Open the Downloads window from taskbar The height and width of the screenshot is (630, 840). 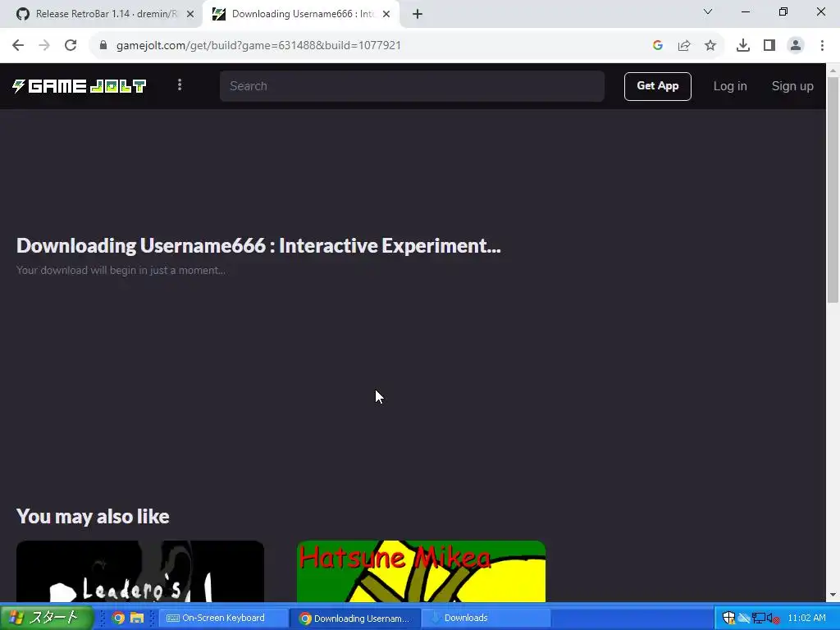tap(486, 618)
